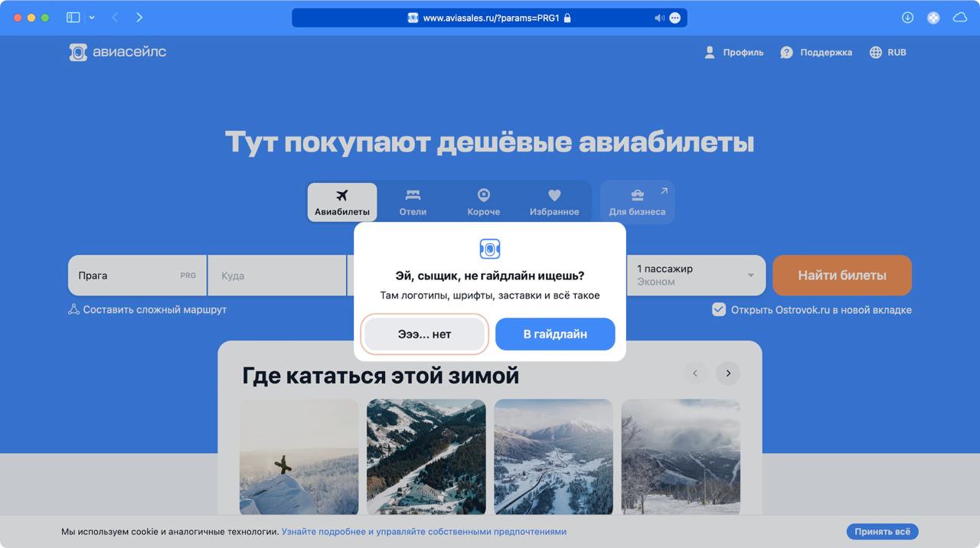The height and width of the screenshot is (548, 980).
Task: Toggle mute on the address bar speaker
Action: [x=658, y=17]
